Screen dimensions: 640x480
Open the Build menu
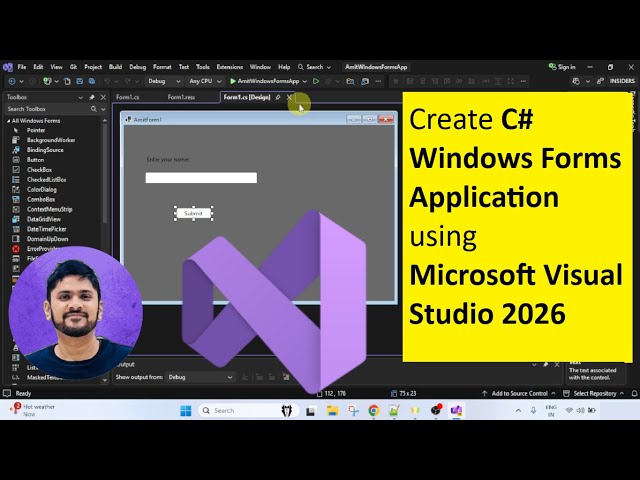[115, 67]
